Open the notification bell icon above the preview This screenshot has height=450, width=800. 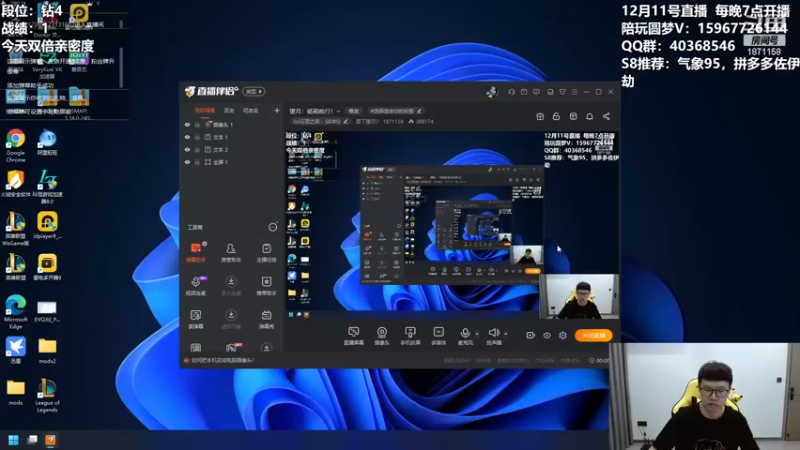coord(589,116)
